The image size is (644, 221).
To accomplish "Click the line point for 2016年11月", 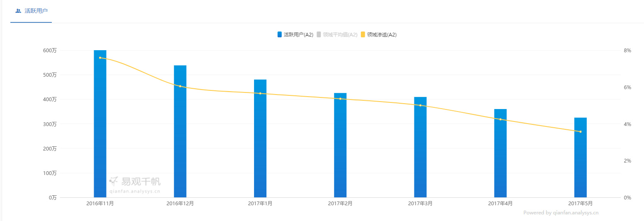I will [x=100, y=58].
